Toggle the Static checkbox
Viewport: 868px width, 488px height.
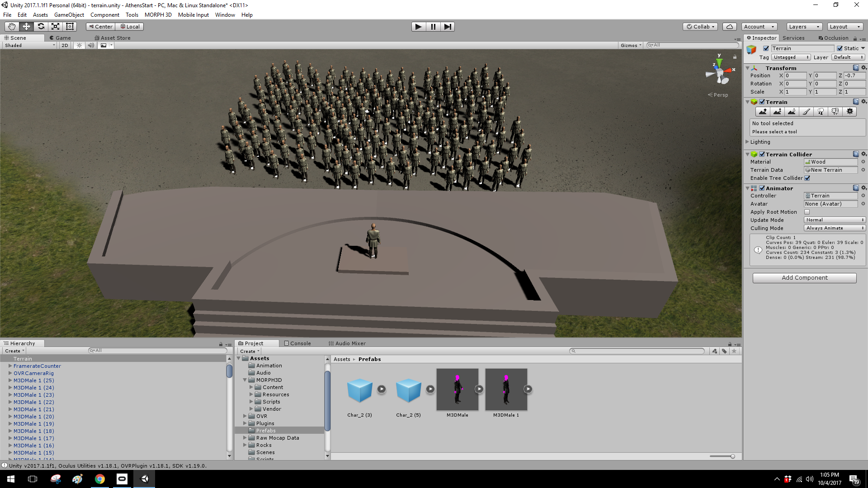(840, 48)
